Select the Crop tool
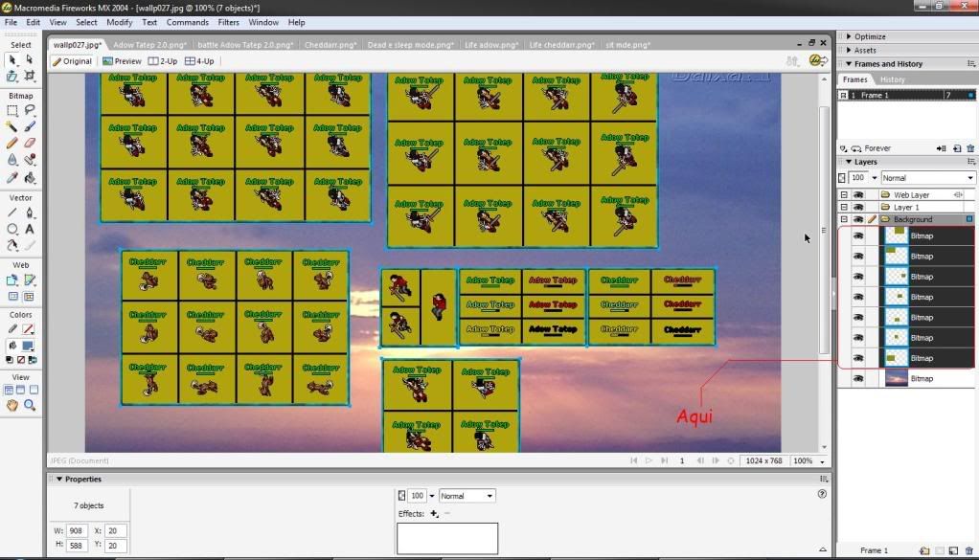Viewport: 979px width, 560px height. 30,76
